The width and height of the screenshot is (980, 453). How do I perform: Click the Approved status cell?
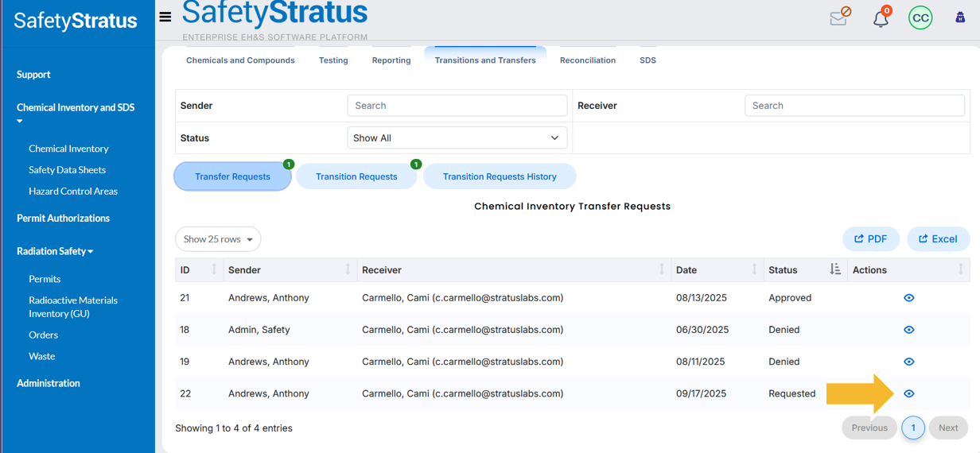pyautogui.click(x=790, y=298)
